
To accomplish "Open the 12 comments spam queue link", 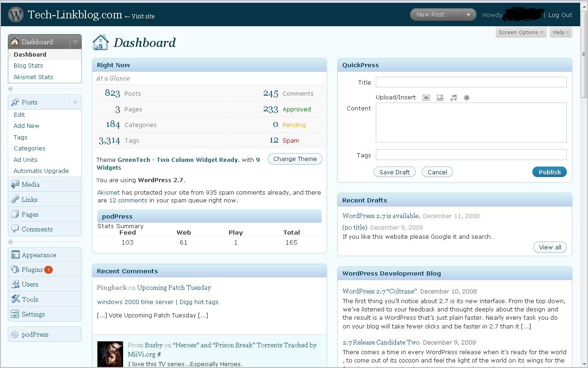I will pos(128,201).
